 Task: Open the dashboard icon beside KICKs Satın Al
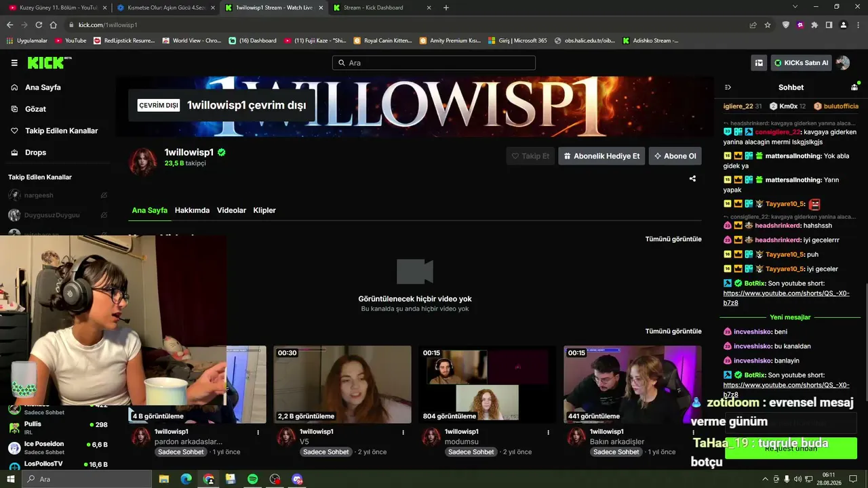point(759,63)
